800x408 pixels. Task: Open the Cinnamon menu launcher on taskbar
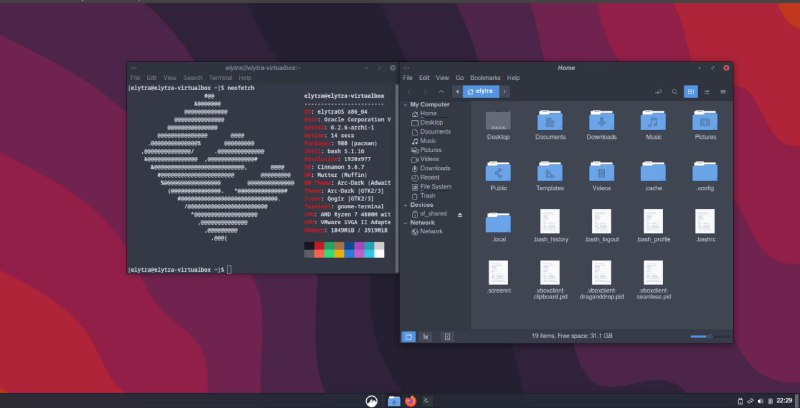tap(371, 401)
